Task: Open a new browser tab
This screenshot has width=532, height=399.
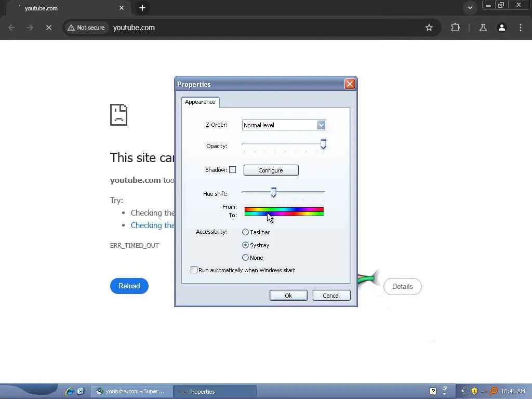Action: click(x=142, y=8)
